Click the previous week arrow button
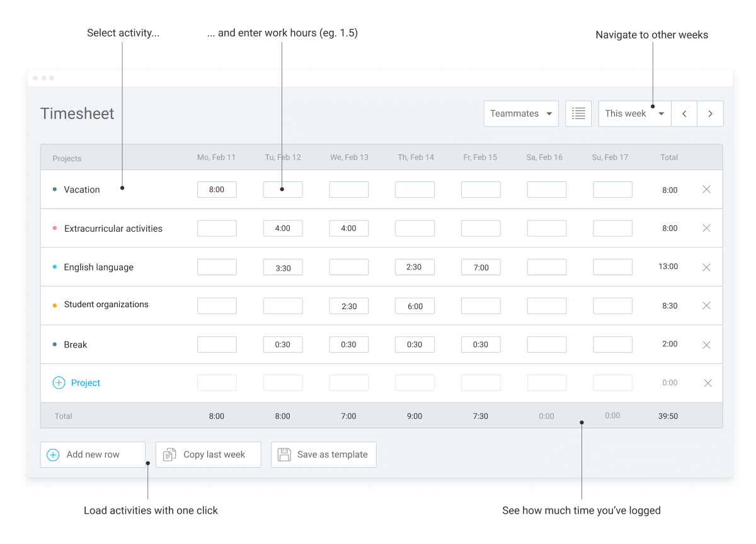The height and width of the screenshot is (544, 756). 684,113
